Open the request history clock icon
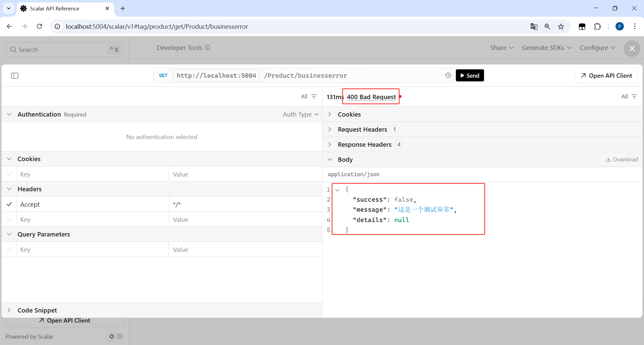 (448, 75)
